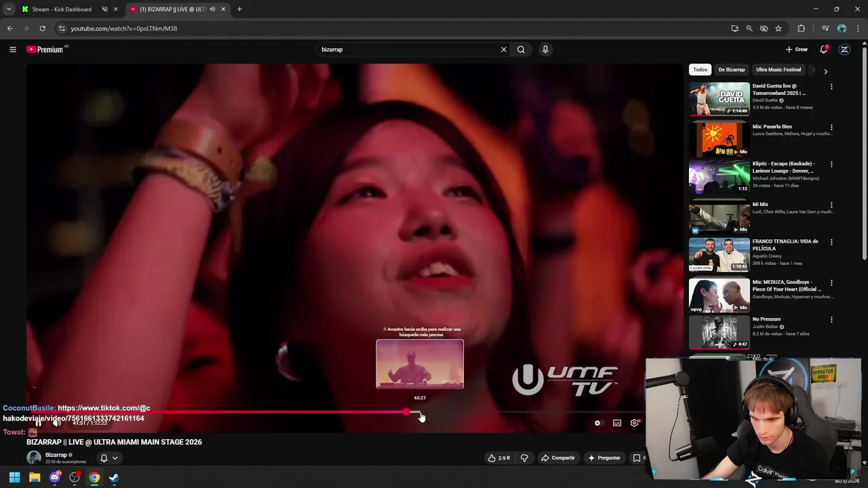The height and width of the screenshot is (488, 868).
Task: Run search with magnifier button
Action: (x=521, y=49)
